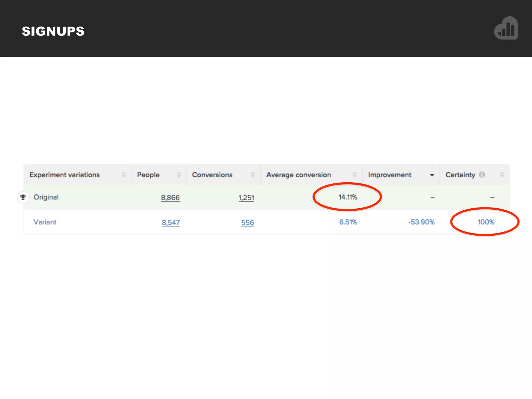The height and width of the screenshot is (399, 532).
Task: Click the circled 14.11% average conversion
Action: click(348, 197)
